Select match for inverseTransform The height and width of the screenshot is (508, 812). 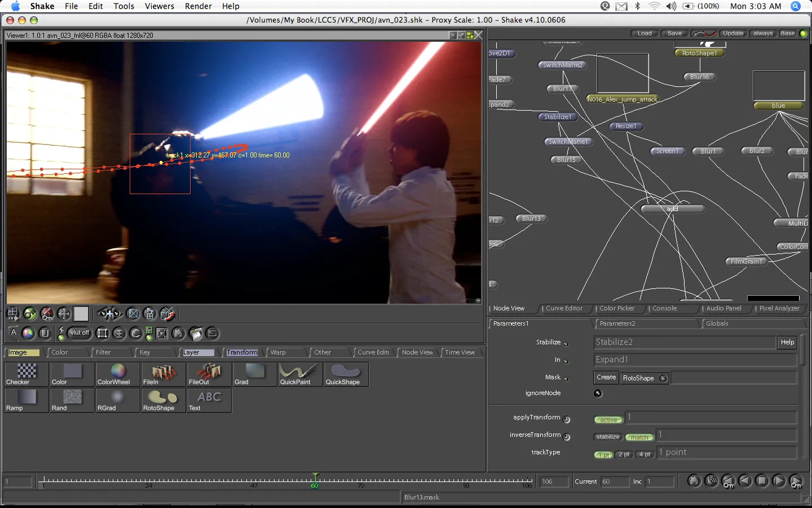point(639,437)
